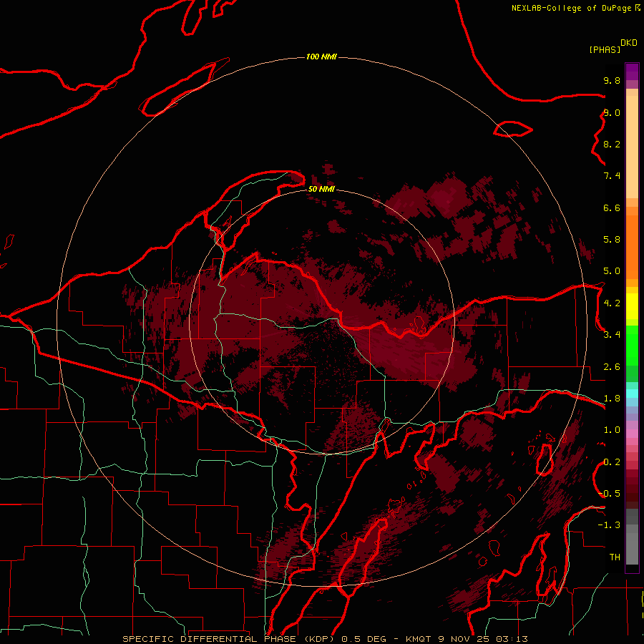Click the 50 NMI range ring label
Screen dimensions: 644x644
click(321, 189)
